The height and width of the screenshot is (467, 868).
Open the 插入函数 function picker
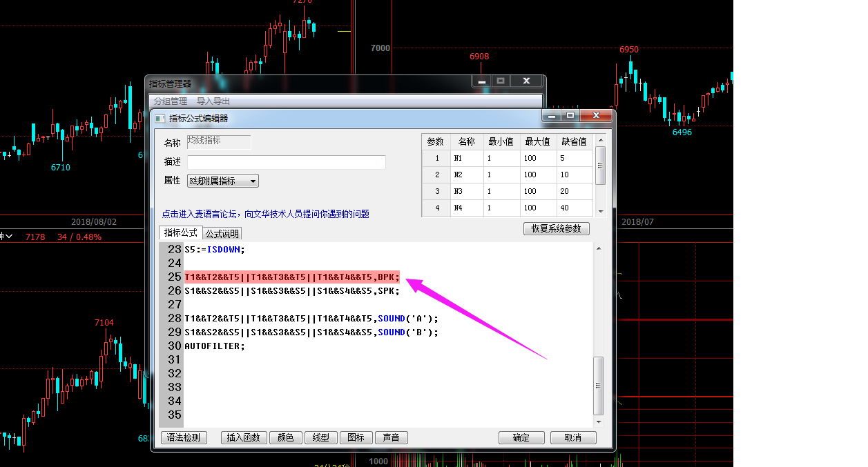[244, 437]
